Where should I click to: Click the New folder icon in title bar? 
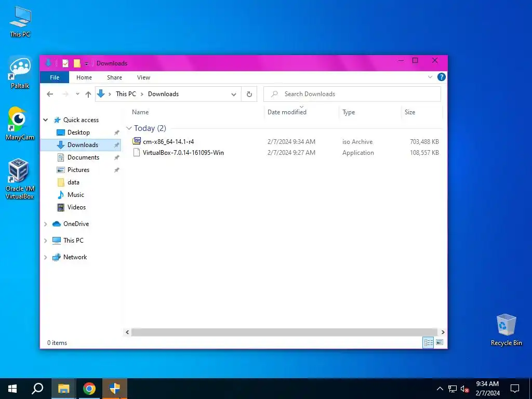[x=77, y=63]
